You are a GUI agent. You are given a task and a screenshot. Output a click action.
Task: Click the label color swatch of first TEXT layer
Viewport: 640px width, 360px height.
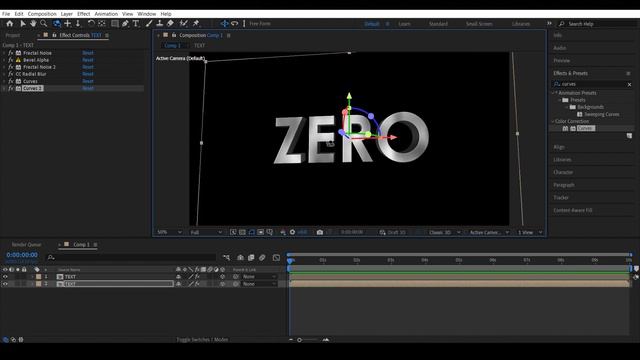(38, 277)
